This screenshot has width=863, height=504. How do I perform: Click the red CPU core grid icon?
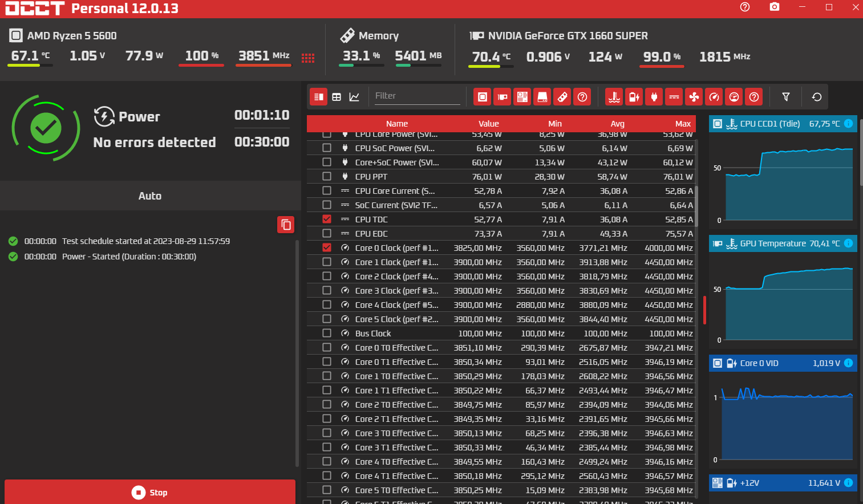click(308, 58)
